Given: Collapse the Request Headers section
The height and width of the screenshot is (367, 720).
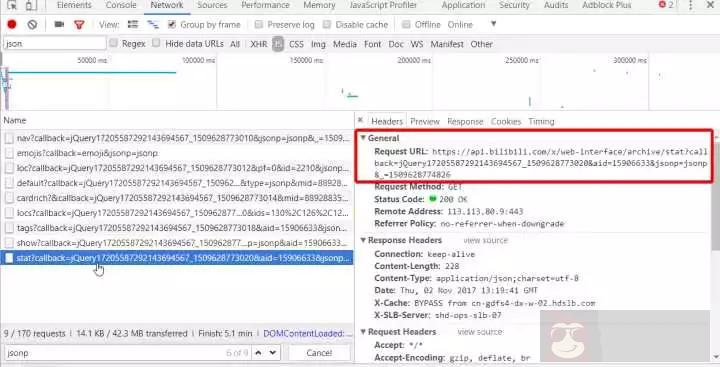Looking at the screenshot, I should [363, 332].
